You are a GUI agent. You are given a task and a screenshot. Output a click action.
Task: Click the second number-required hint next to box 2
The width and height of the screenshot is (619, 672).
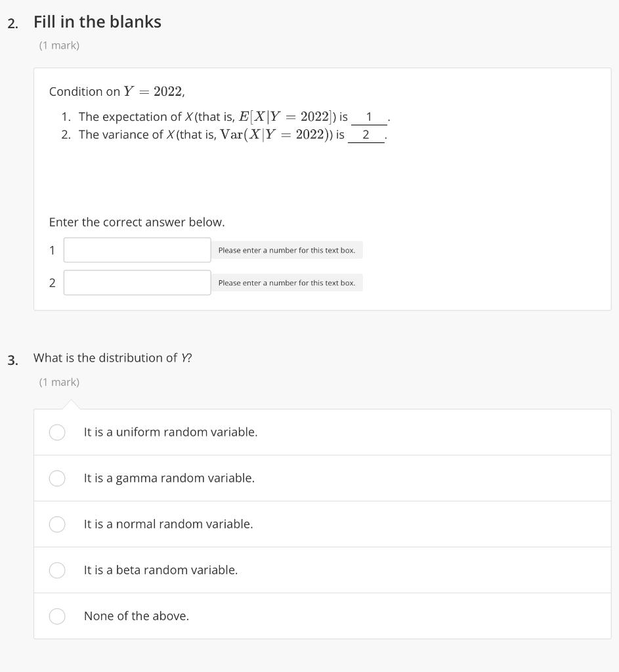click(287, 283)
